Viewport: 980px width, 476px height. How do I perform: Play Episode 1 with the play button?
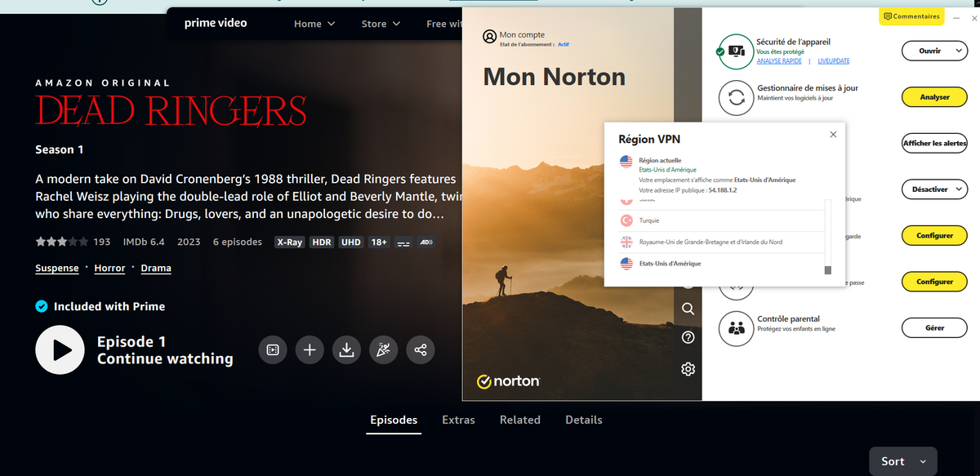[60, 349]
